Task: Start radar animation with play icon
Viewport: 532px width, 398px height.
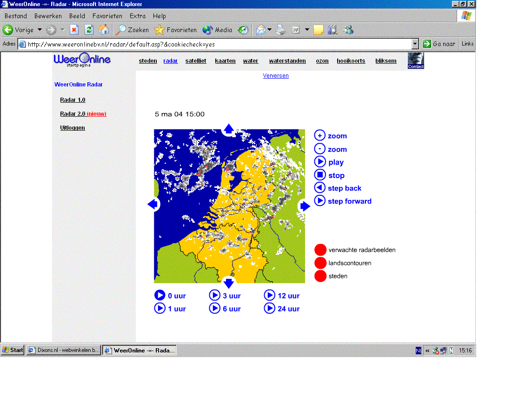Action: point(319,162)
